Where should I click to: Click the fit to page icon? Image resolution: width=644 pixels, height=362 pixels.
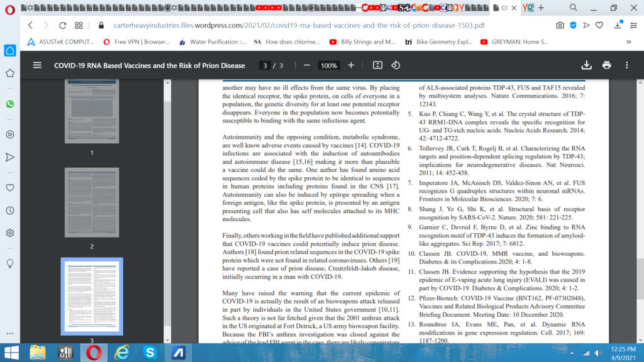377,65
